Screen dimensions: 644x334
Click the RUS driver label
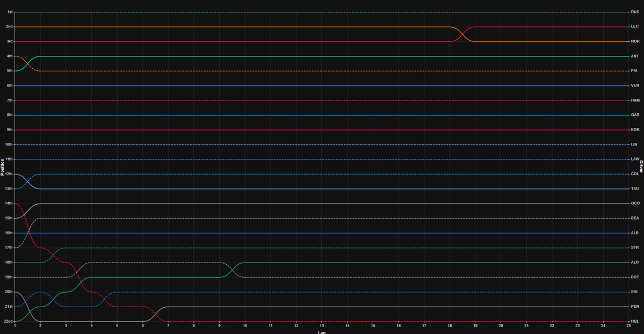click(635, 12)
